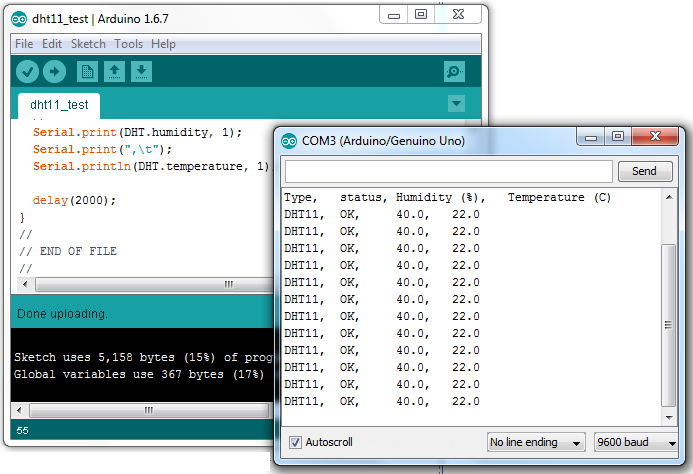
Task: Click the Arduino logo in the dht11_test title bar
Action: (x=19, y=19)
